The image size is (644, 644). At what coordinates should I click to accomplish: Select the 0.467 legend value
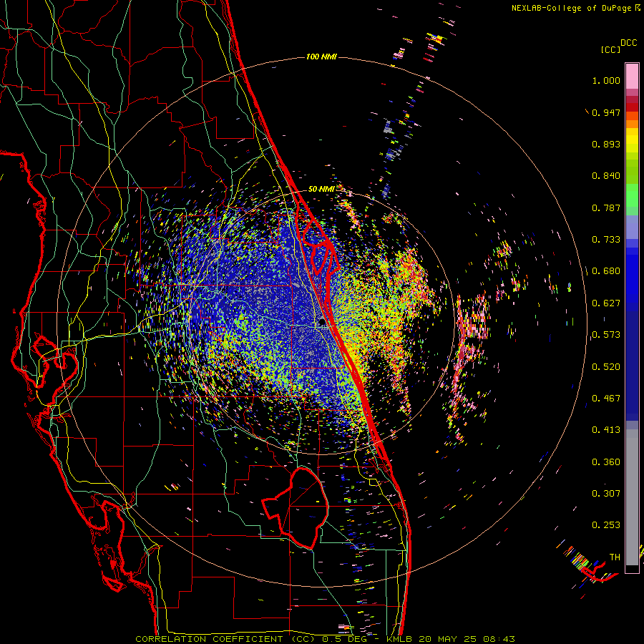[x=606, y=399]
